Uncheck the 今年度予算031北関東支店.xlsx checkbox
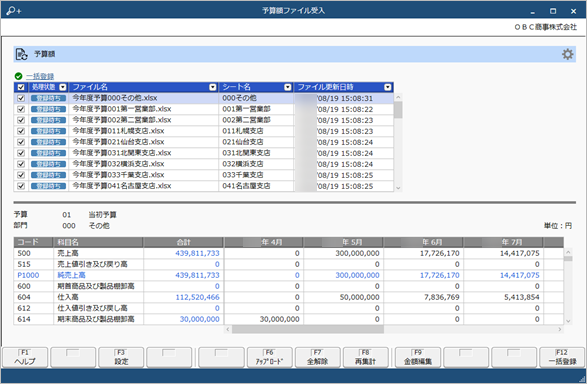This screenshot has height=384, width=587. 21,153
